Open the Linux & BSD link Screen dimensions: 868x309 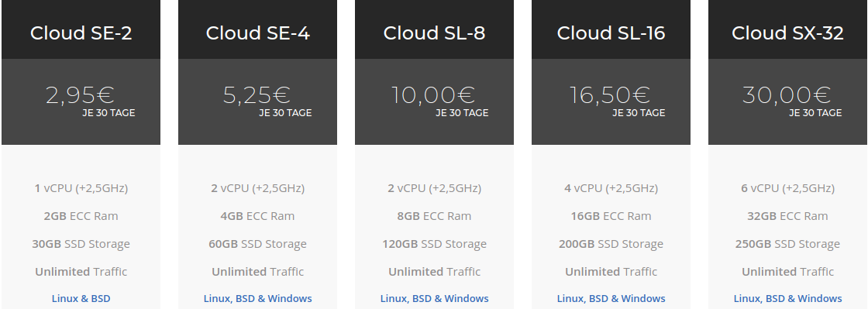81,298
